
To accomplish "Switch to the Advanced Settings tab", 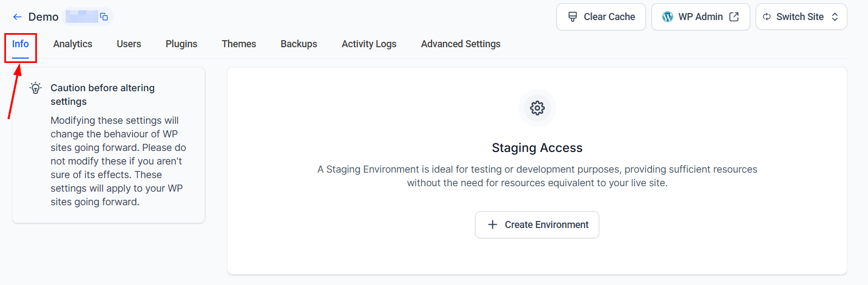I will click(x=460, y=44).
